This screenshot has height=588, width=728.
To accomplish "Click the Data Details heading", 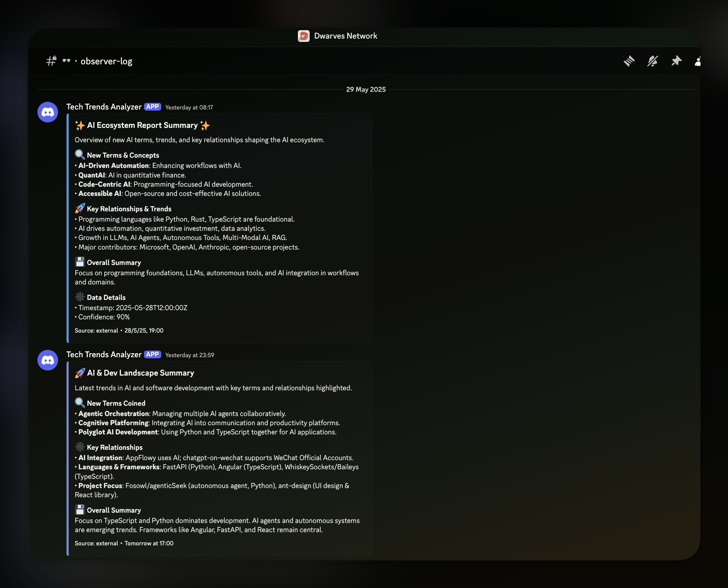I will pos(106,297).
